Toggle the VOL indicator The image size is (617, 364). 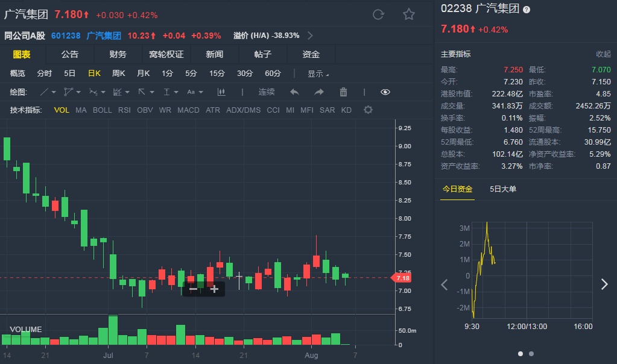coord(62,110)
